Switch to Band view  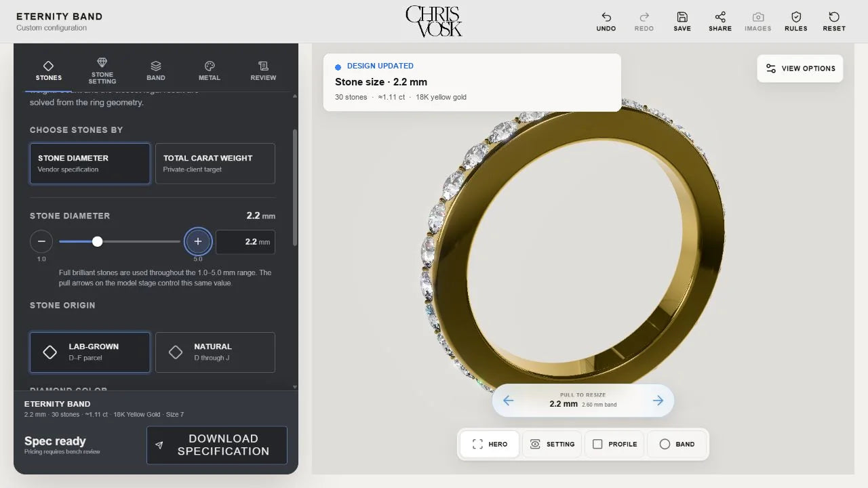[x=677, y=444]
